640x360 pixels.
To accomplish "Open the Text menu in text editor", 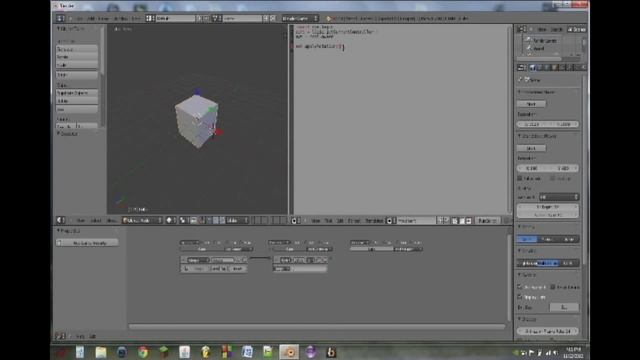I will [x=328, y=221].
